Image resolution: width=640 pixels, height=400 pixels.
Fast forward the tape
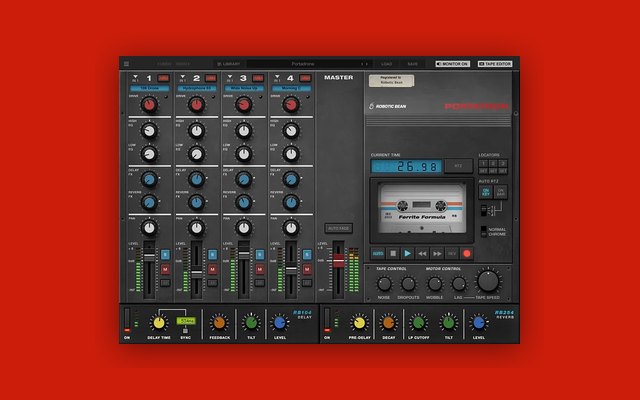point(437,253)
